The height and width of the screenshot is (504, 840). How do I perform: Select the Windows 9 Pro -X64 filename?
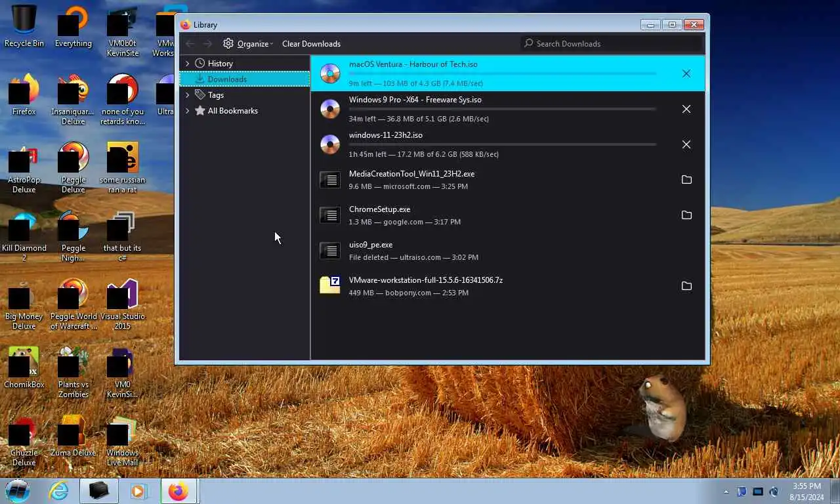415,100
